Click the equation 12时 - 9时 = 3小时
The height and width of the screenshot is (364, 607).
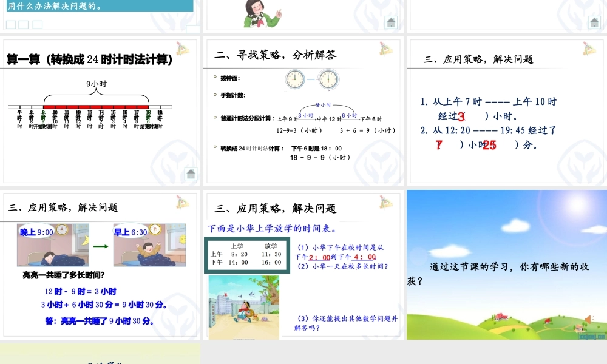80,291
